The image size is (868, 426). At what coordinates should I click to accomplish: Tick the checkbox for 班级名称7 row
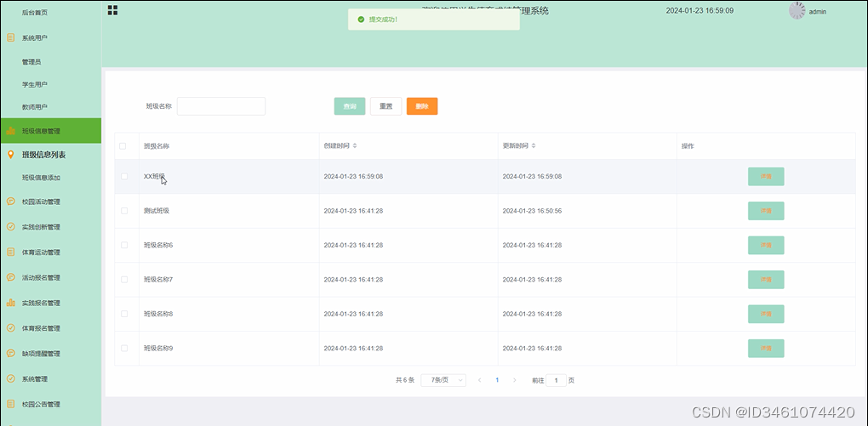pyautogui.click(x=124, y=280)
